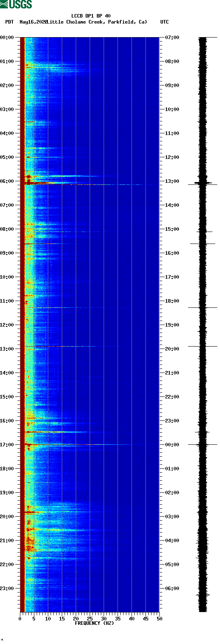Click the frequency tick label '20'
The image size is (220, 644).
(x=76, y=619)
